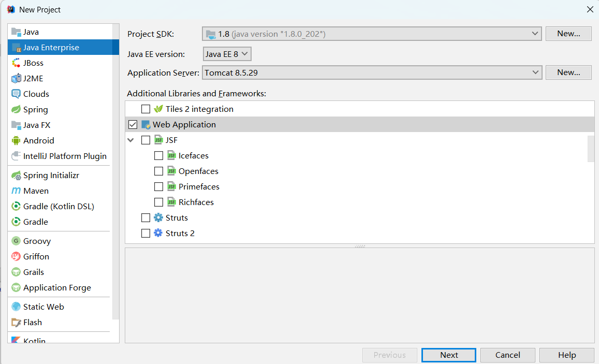Screen dimensions: 599x364
Task: Click the Maven m icon
Action: click(16, 191)
